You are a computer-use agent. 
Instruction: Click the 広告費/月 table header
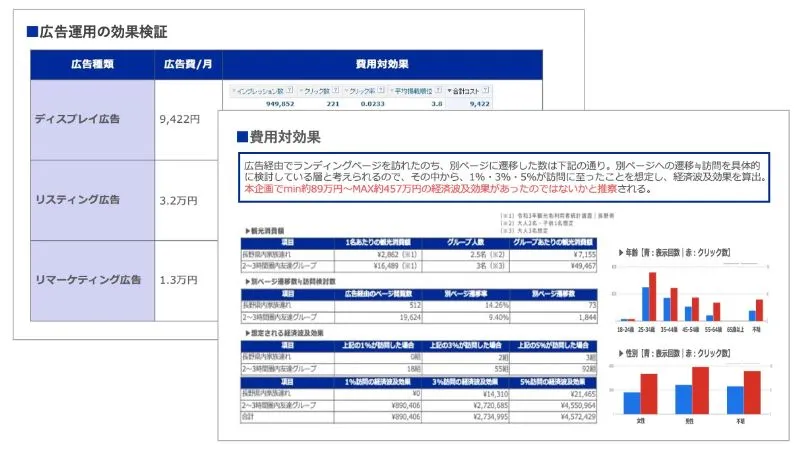(x=188, y=64)
